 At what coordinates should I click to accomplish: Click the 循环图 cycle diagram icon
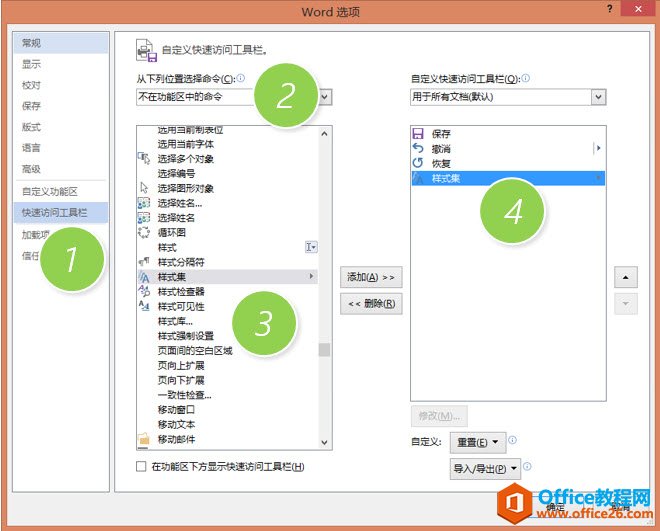coord(144,232)
